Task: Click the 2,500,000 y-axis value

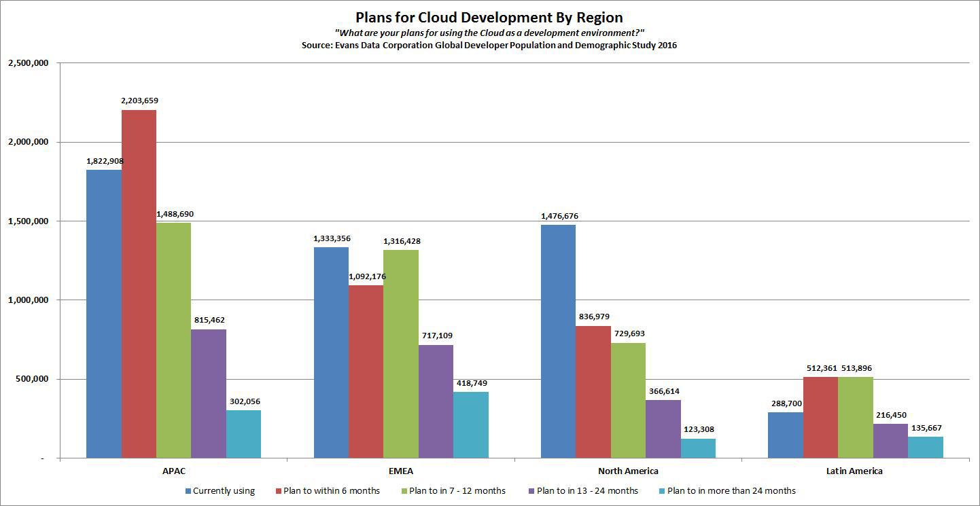Action: click(27, 63)
